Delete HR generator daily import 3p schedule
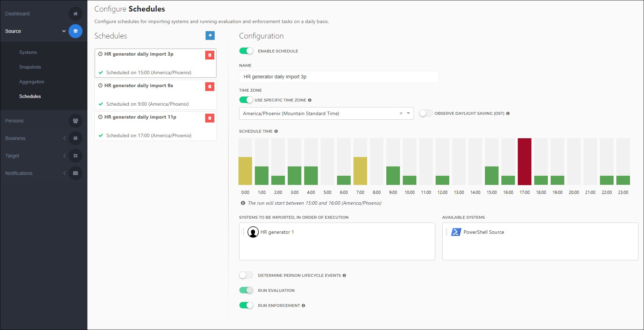 coord(210,55)
